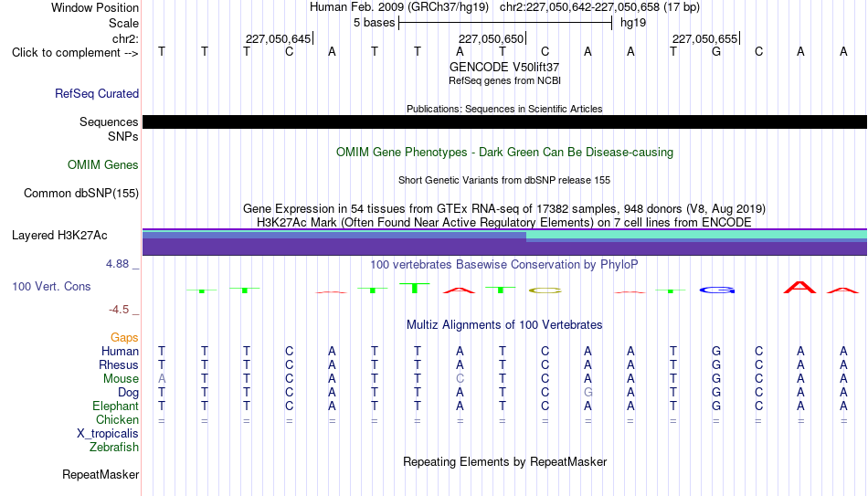Select the OMIM Genes track label

[102, 165]
